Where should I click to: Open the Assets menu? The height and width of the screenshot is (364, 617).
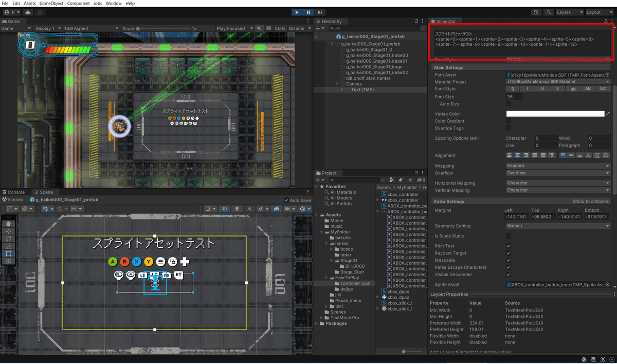click(x=30, y=4)
